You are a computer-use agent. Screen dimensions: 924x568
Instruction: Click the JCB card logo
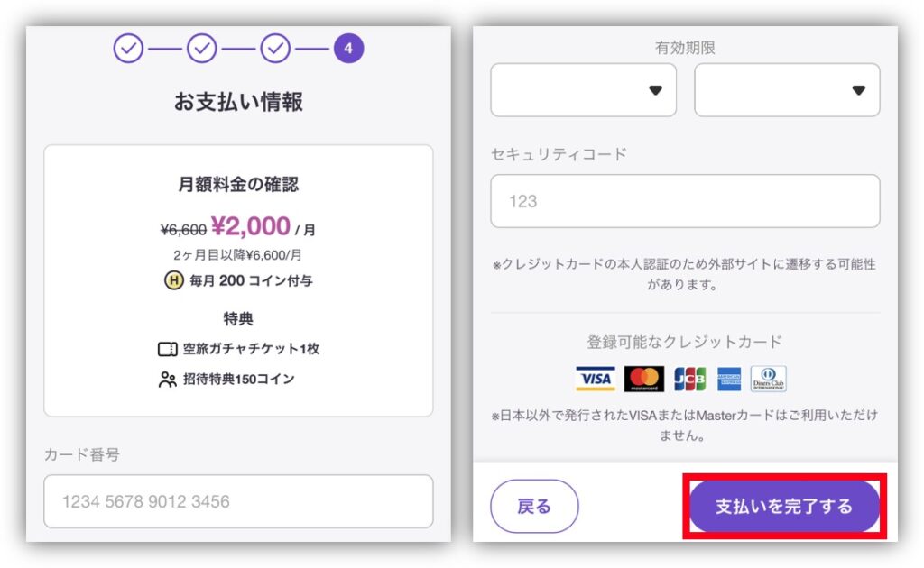click(689, 379)
